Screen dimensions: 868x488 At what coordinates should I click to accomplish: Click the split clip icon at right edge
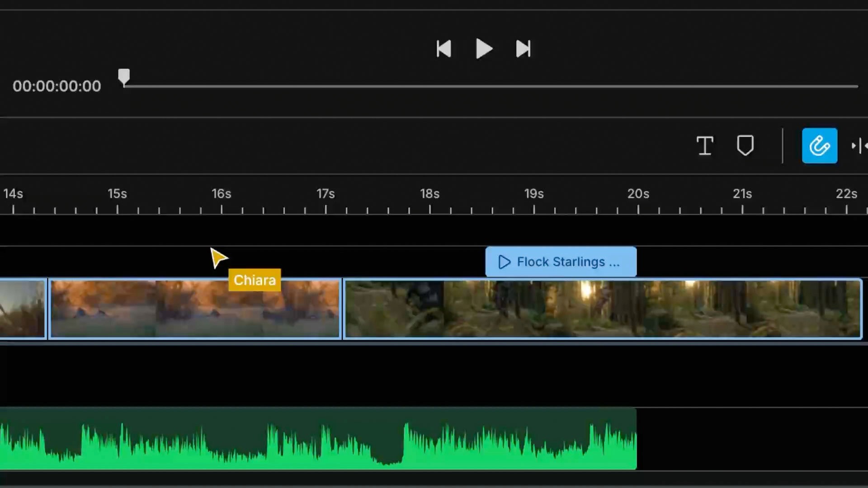pyautogui.click(x=859, y=145)
